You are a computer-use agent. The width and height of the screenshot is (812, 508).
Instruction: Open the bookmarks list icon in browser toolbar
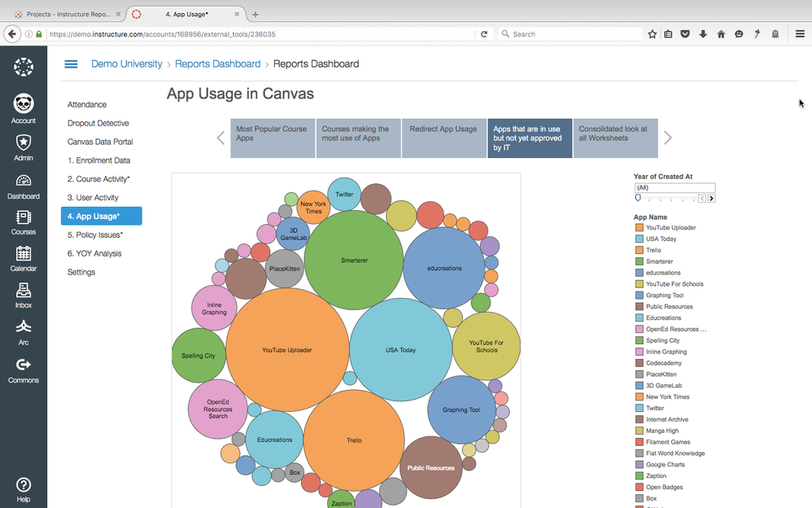click(x=669, y=34)
